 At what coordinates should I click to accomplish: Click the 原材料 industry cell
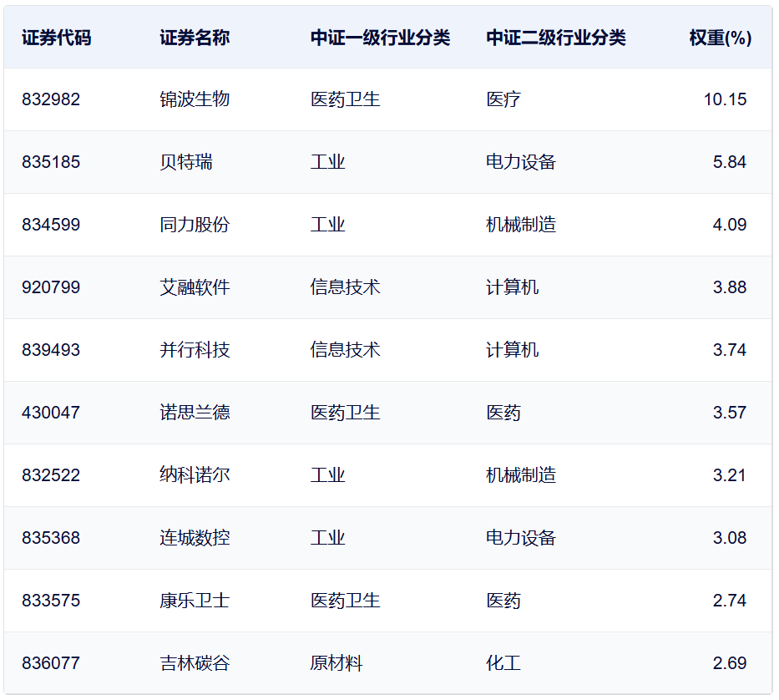coord(336,663)
